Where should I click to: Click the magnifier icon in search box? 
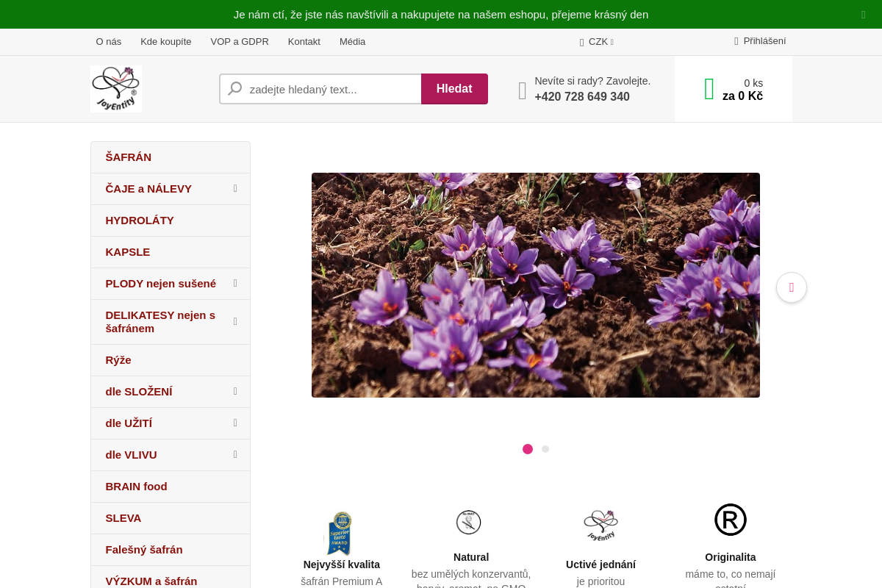[x=235, y=89]
